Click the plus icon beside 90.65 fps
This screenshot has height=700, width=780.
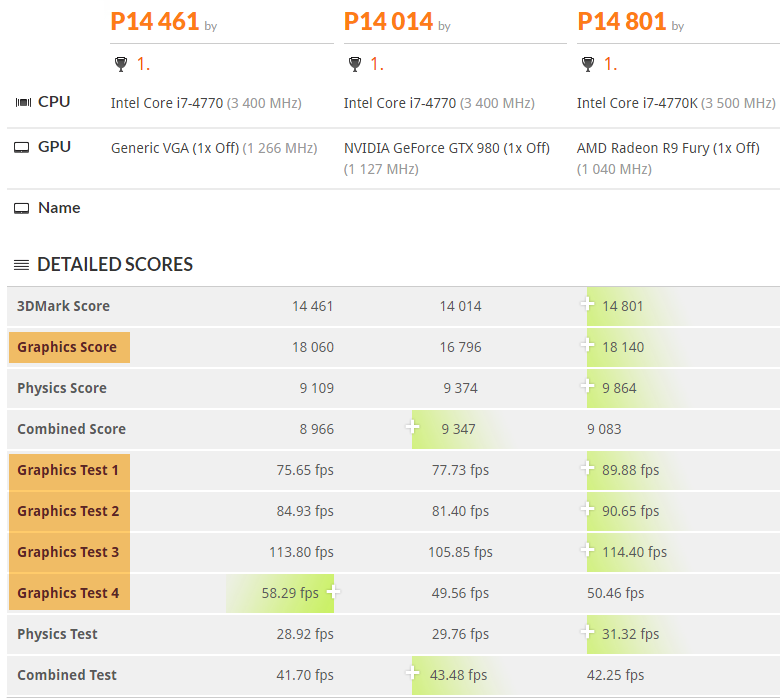587,508
